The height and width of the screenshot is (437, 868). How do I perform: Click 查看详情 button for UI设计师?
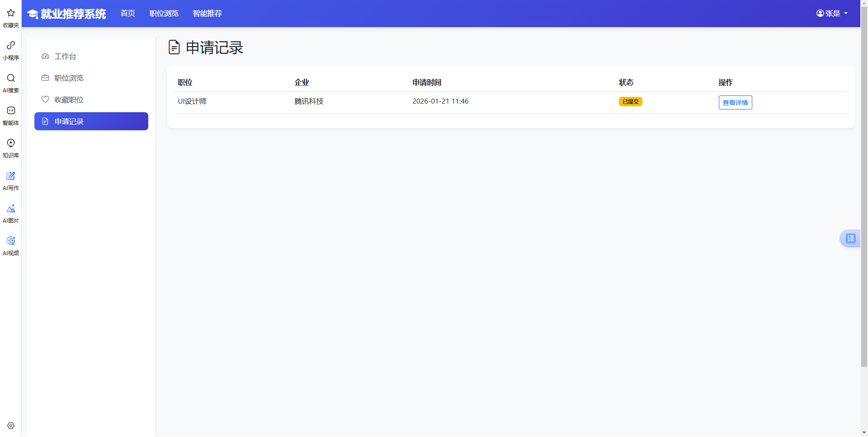coord(735,102)
